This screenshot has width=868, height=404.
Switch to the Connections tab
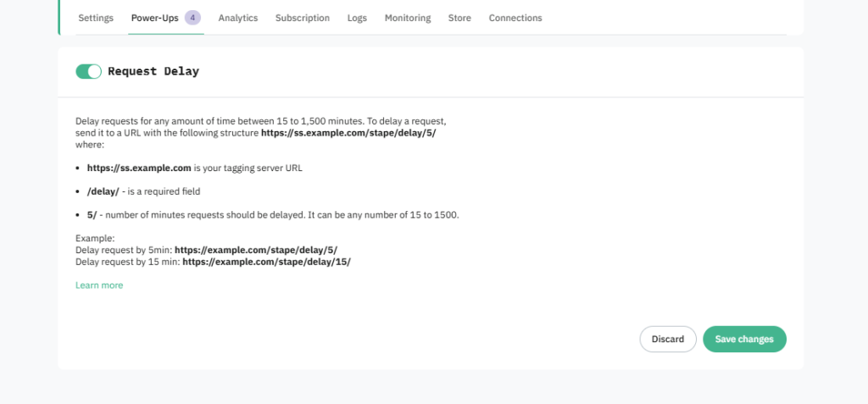tap(515, 18)
